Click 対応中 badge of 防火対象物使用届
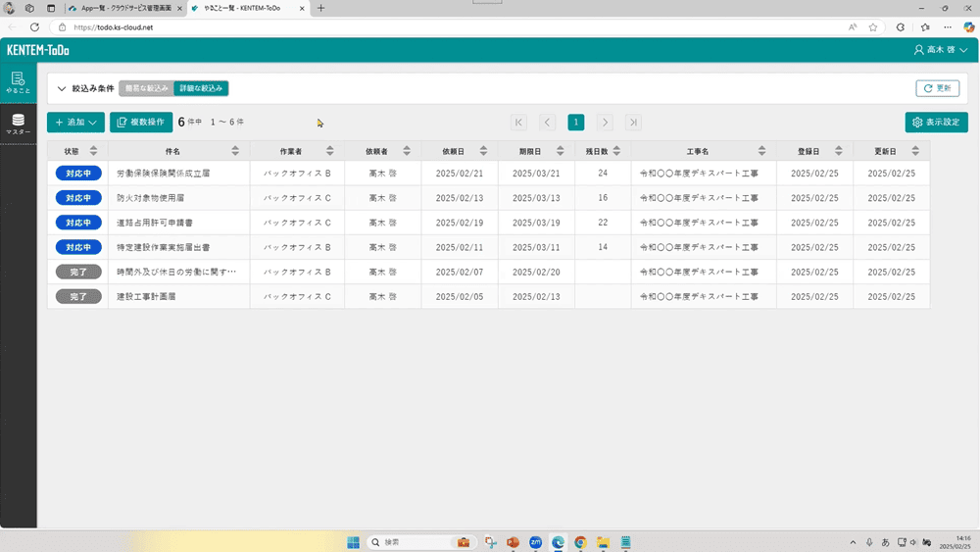980x552 pixels. [x=78, y=197]
